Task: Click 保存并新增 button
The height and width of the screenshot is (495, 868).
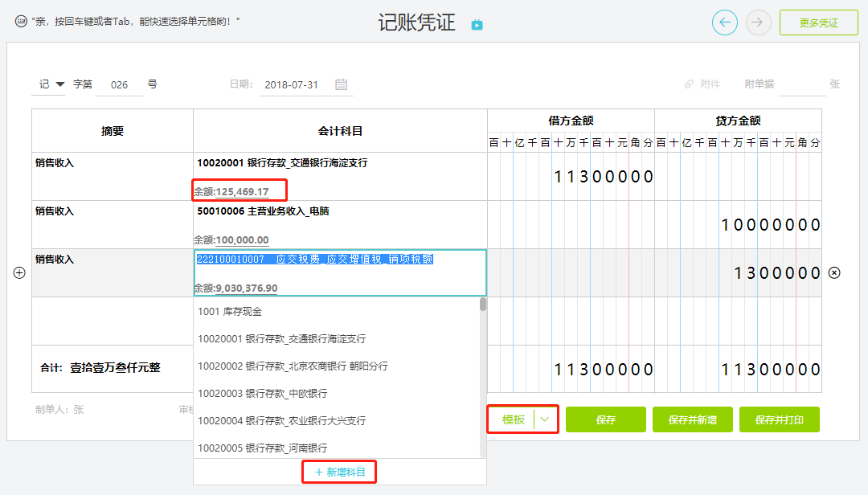Action: click(693, 419)
